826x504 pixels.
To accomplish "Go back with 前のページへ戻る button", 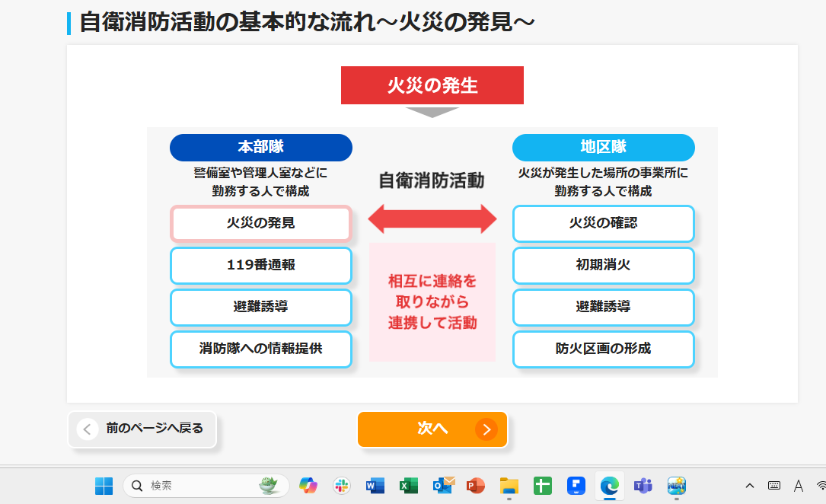I will point(142,429).
